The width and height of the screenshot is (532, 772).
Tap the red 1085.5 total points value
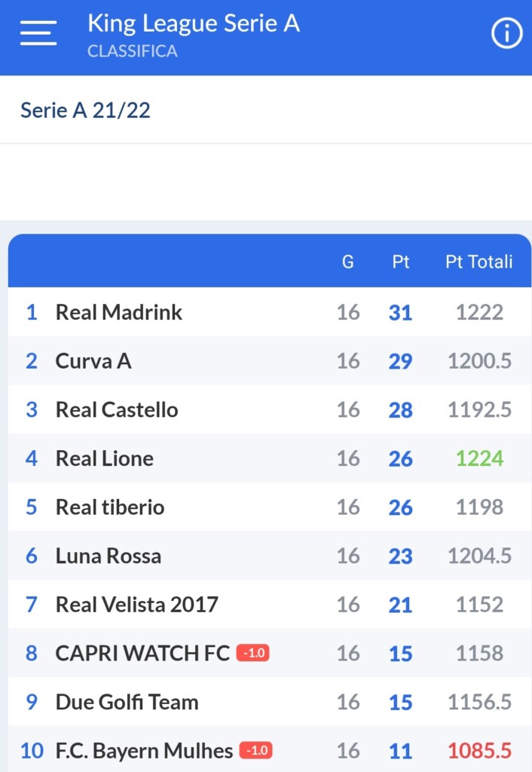click(479, 751)
